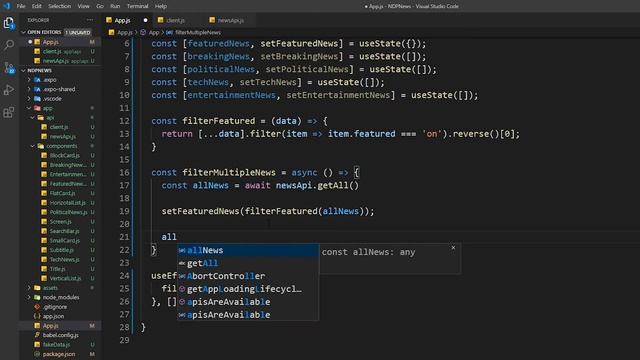
Task: Click the variable icon beside allNews suggestion
Action: pos(182,250)
